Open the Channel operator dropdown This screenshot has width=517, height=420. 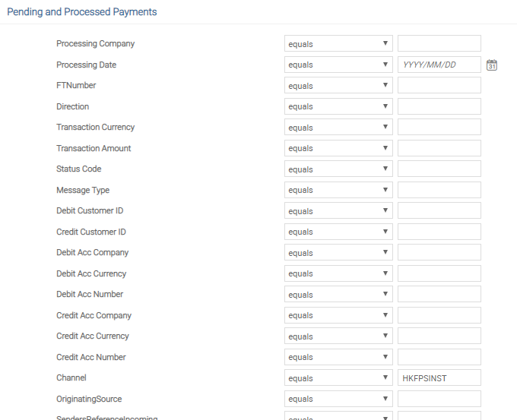[x=338, y=378]
